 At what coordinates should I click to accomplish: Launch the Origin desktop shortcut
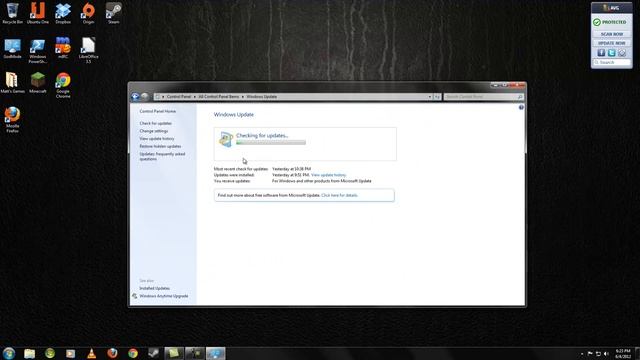pos(89,13)
